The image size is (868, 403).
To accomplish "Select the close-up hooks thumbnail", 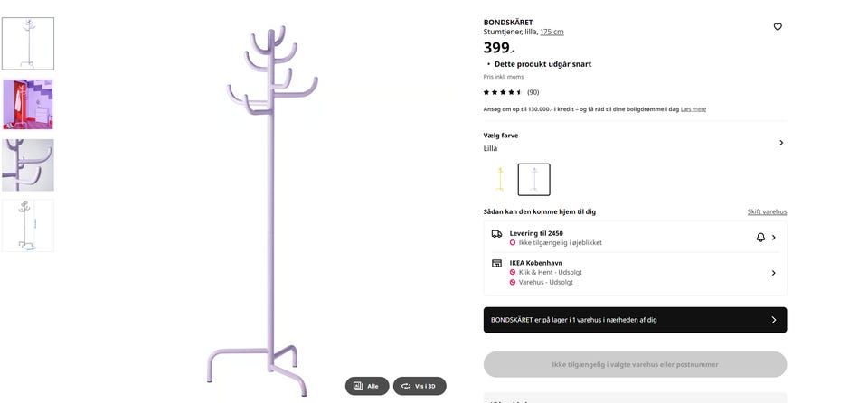I will click(28, 164).
